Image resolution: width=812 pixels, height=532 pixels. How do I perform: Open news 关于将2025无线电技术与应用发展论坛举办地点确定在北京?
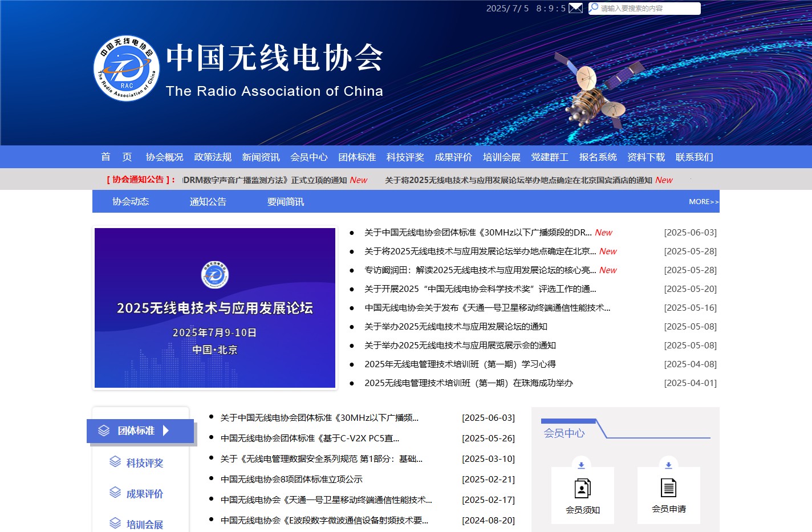[x=480, y=251]
